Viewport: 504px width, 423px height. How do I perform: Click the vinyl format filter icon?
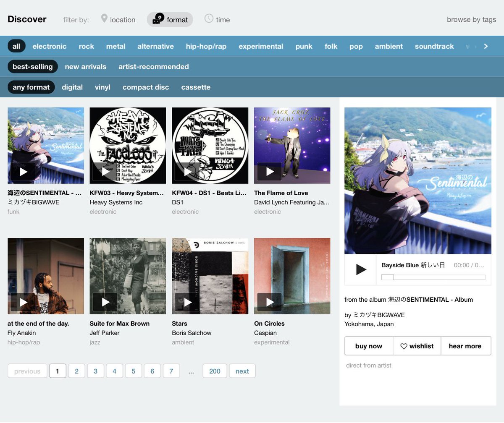tap(158, 19)
